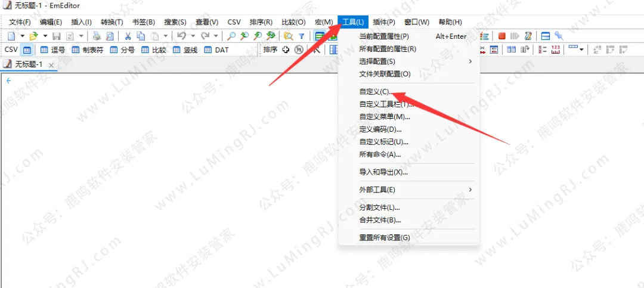Click the Find magnifier icon
Screen dimensions: 644x288
(231, 36)
